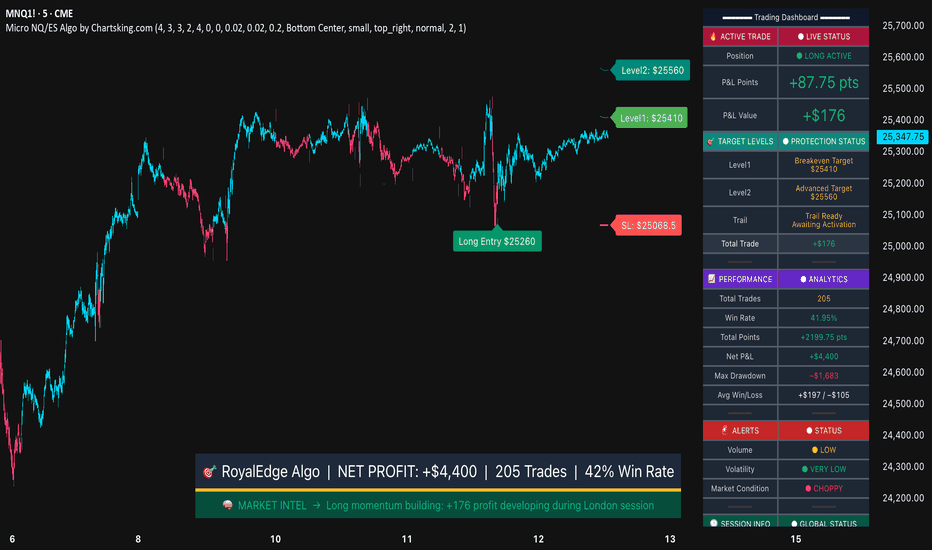
Task: Click the 24,200.00 price axis label
Action: 903,498
